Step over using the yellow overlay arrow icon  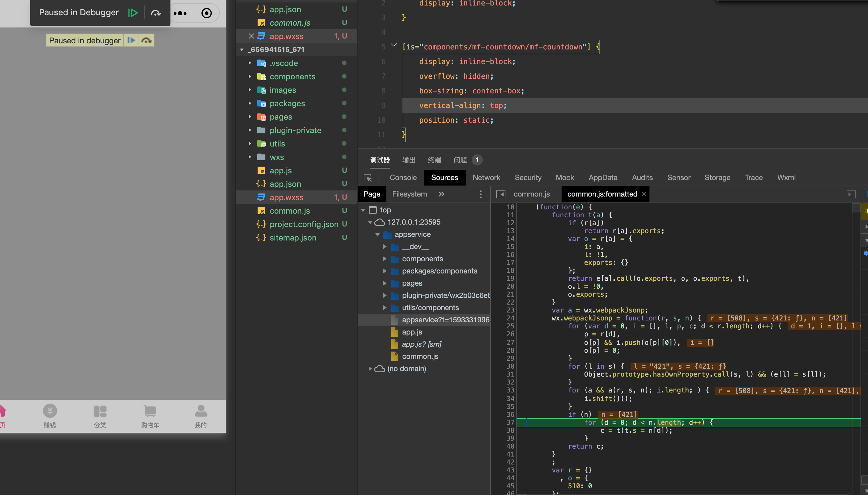146,41
